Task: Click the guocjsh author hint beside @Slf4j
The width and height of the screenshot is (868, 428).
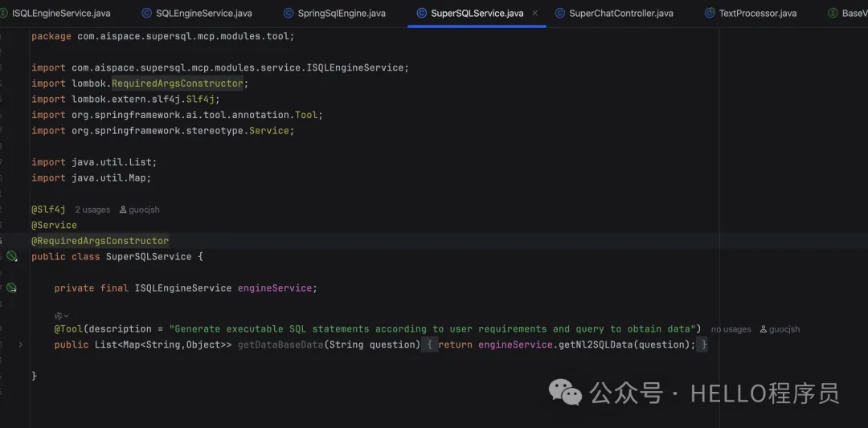Action: click(140, 210)
